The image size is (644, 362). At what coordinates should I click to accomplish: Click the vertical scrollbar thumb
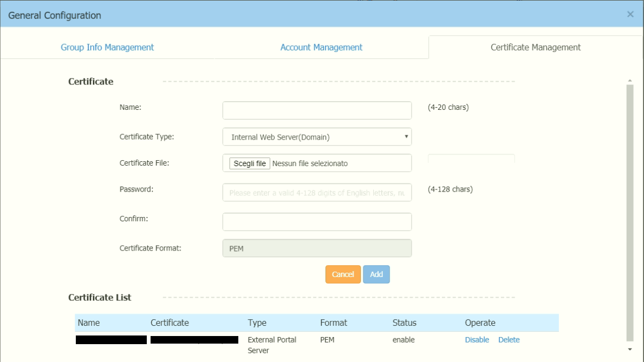(x=629, y=211)
